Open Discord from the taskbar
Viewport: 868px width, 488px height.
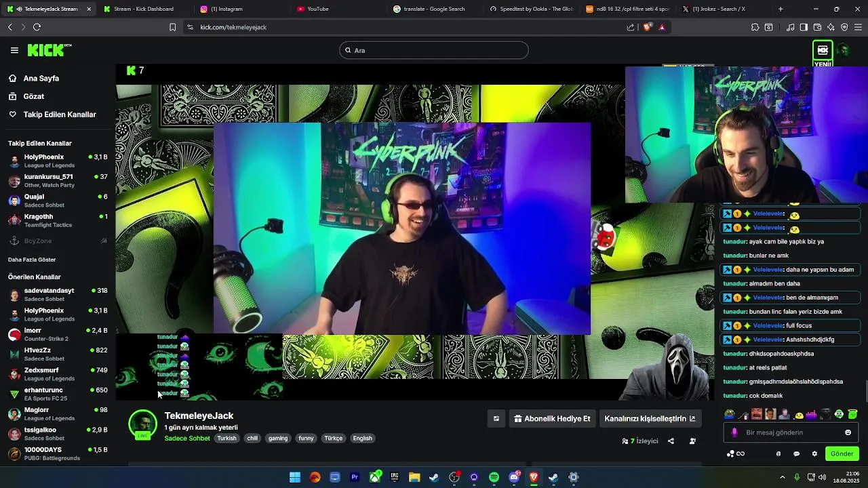pos(514,478)
